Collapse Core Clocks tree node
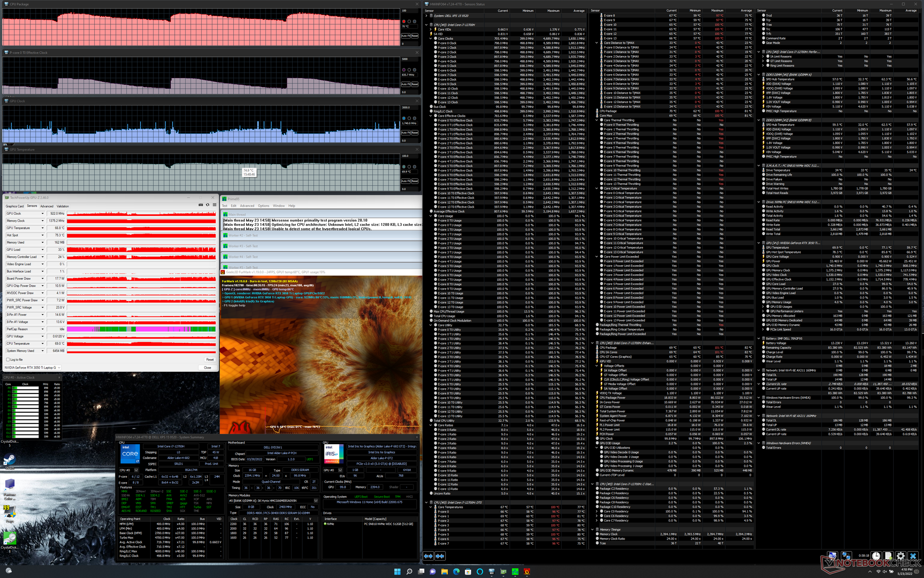924x578 pixels. coord(430,39)
